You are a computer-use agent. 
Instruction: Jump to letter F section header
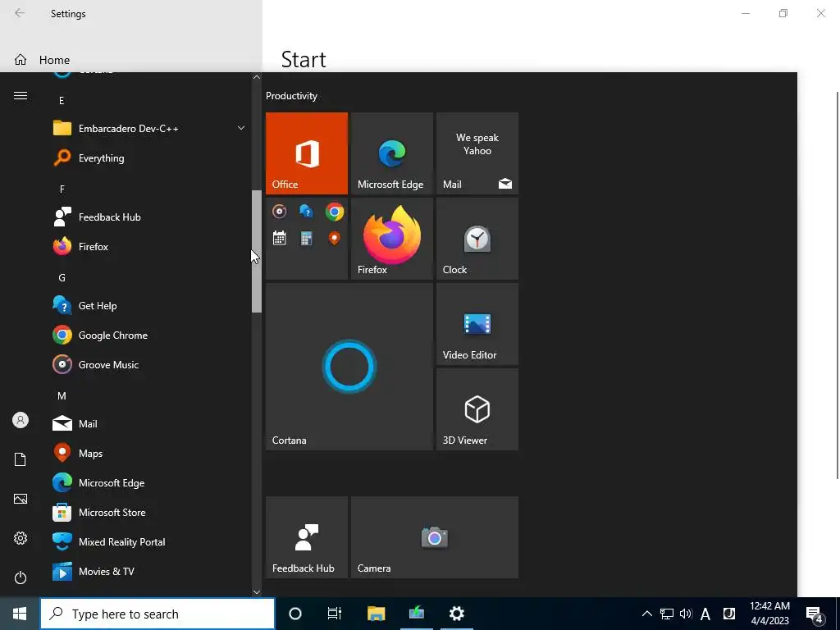(62, 189)
